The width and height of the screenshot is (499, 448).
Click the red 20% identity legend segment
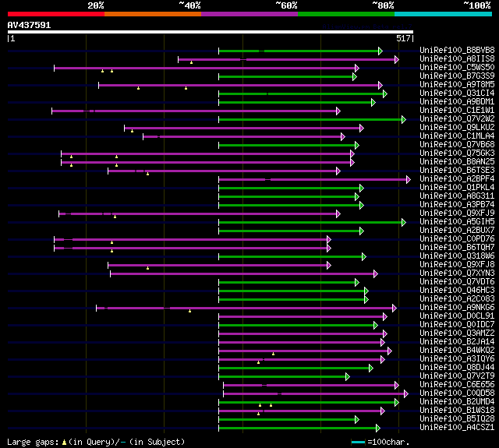56,14
